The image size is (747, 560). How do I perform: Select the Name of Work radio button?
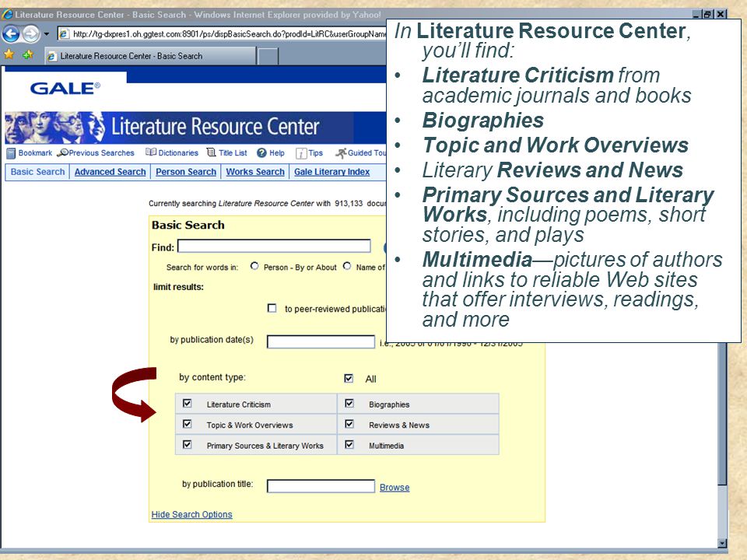[x=347, y=266]
